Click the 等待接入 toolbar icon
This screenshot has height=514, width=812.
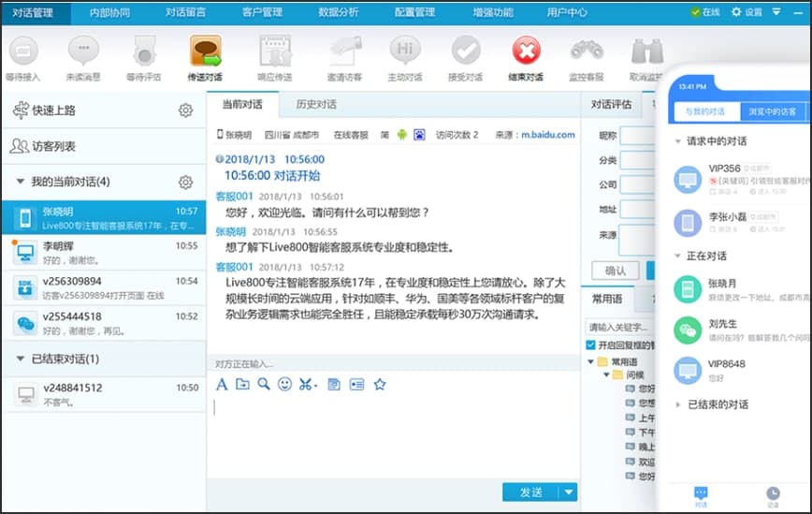[23, 51]
